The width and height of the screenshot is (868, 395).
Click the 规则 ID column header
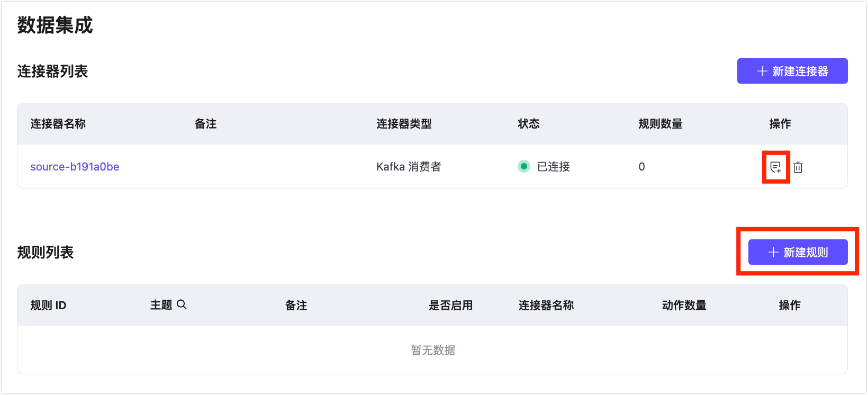[x=48, y=306]
